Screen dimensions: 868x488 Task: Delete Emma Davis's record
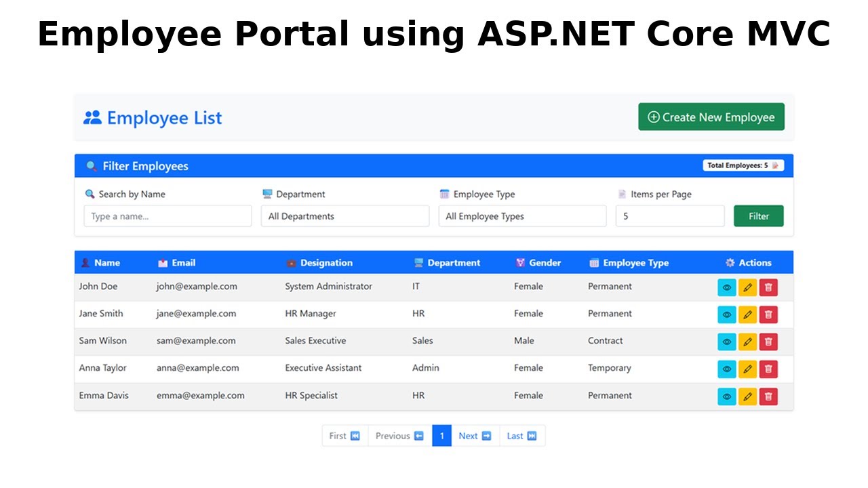tap(768, 396)
